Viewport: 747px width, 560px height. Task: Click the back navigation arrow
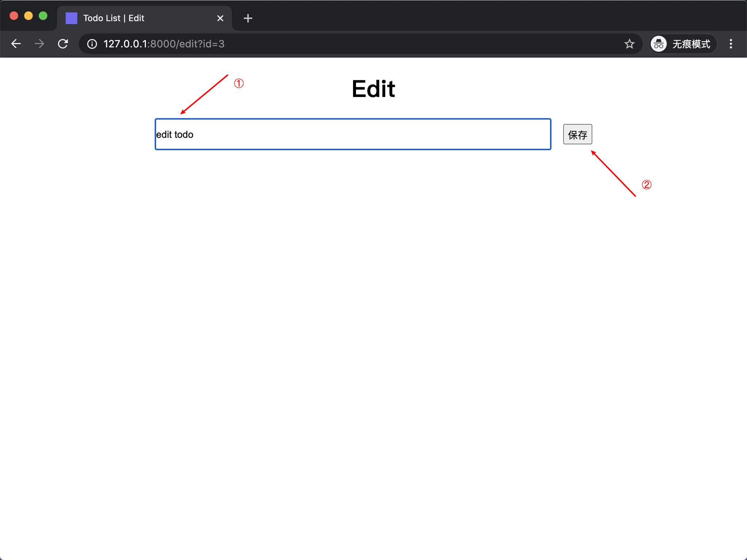(16, 44)
